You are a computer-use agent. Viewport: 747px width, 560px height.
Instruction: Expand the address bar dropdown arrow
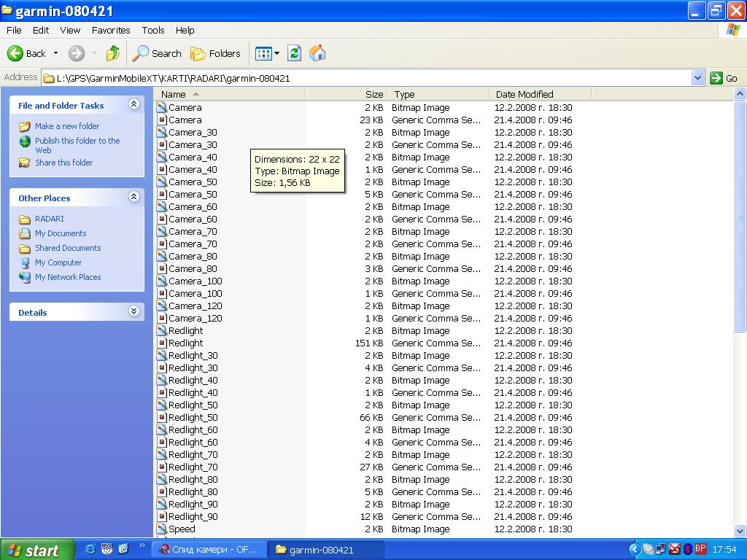click(697, 78)
